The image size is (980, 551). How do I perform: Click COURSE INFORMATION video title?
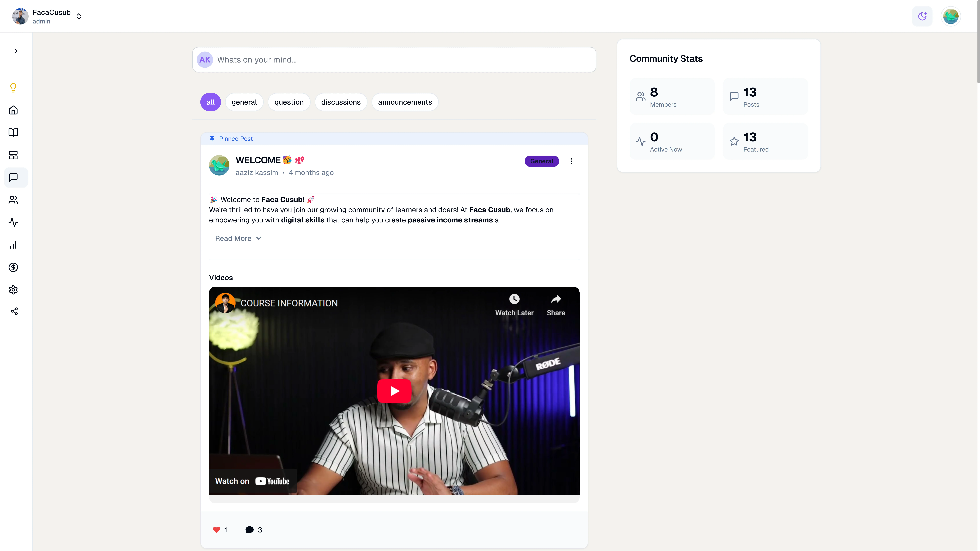pos(289,303)
